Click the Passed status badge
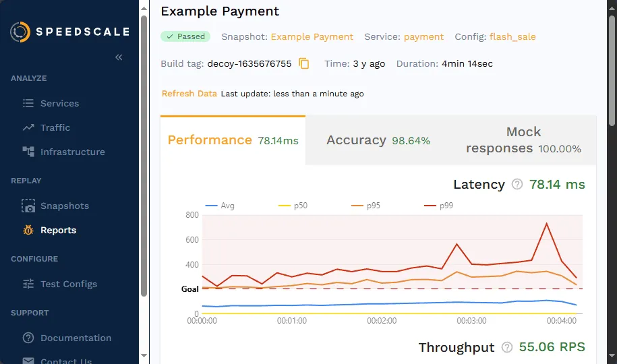Viewport: 617px width, 364px height. pyautogui.click(x=185, y=36)
